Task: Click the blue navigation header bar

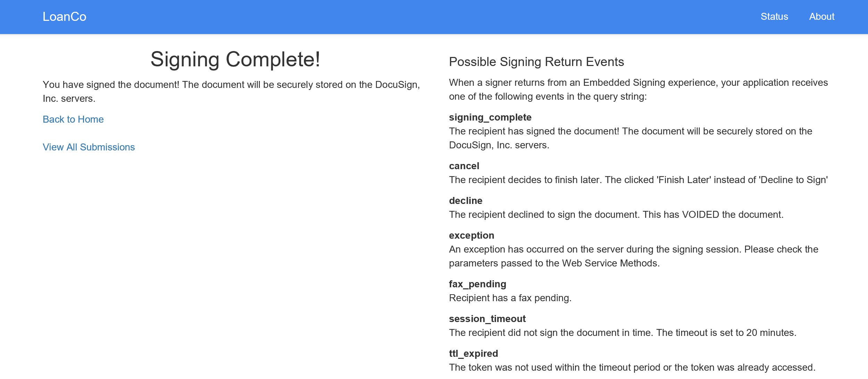Action: pos(434,17)
